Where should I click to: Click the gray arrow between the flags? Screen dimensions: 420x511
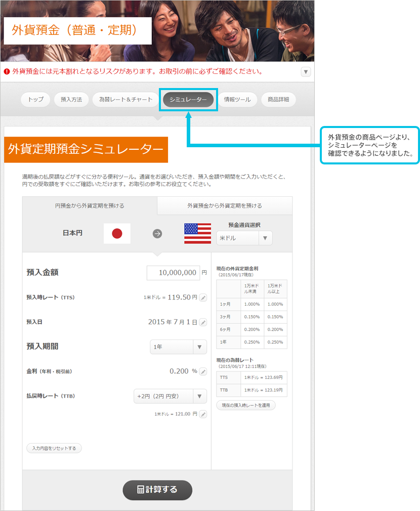click(x=157, y=234)
